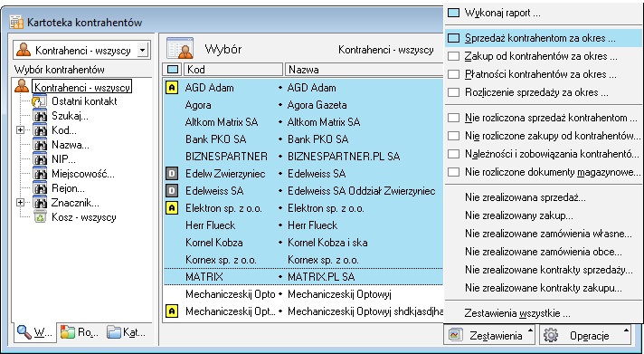Select Kosz - wszyscy in the tree
644x354 pixels.
click(x=84, y=217)
